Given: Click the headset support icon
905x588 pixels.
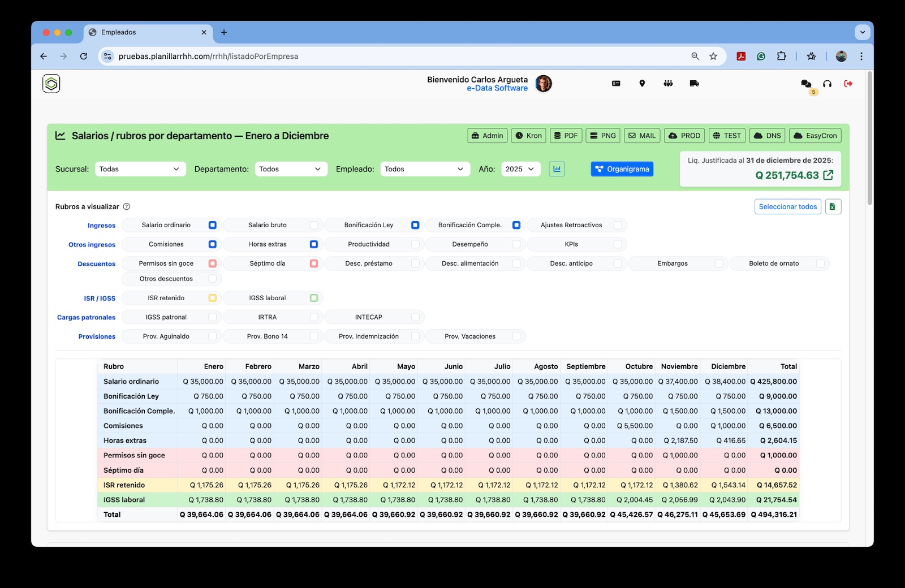Looking at the screenshot, I should [827, 84].
